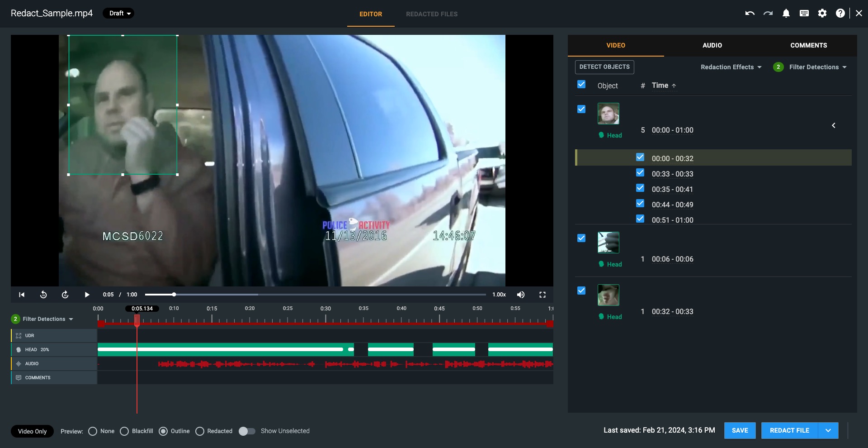Click the redo arrow icon
The height and width of the screenshot is (448, 868).
click(768, 14)
